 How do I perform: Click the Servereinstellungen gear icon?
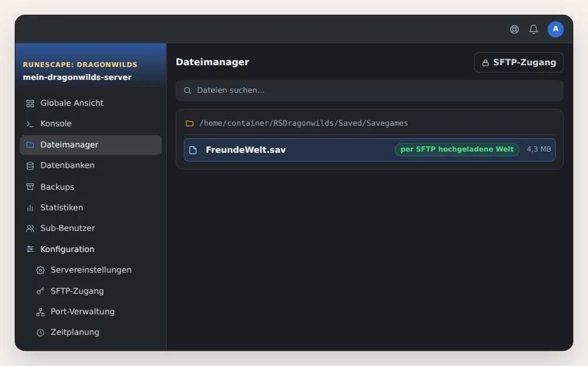[41, 270]
